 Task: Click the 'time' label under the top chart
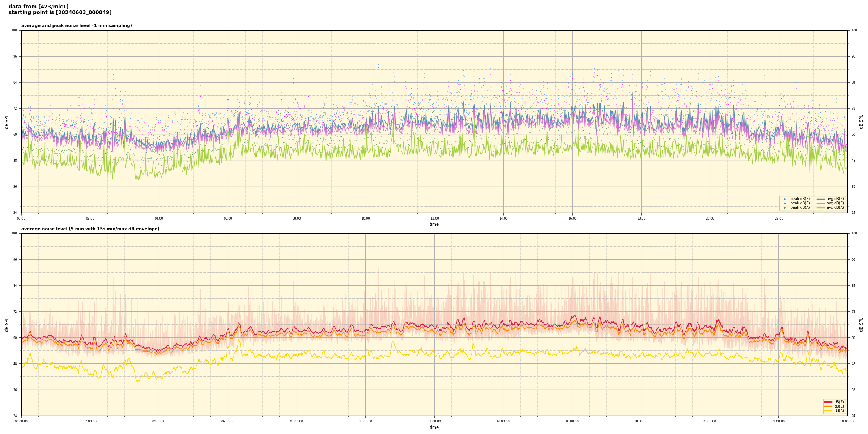[434, 224]
